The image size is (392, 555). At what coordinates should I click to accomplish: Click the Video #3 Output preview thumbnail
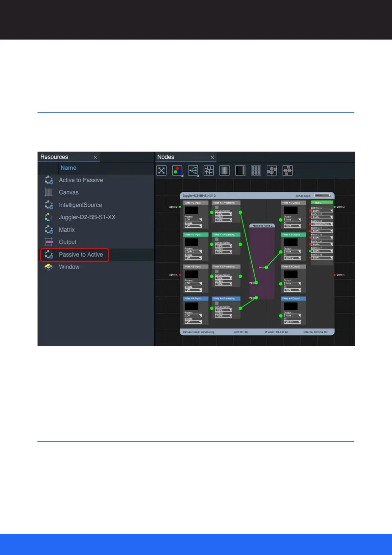(x=291, y=274)
